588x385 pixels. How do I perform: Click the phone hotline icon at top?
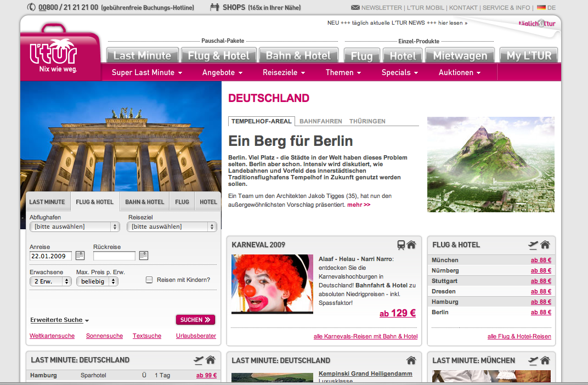[x=31, y=8]
